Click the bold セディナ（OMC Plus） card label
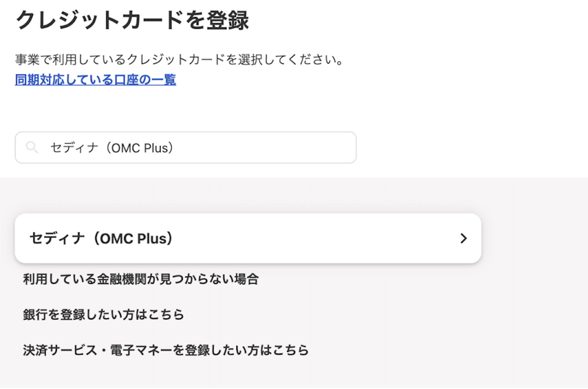Image resolution: width=588 pixels, height=389 pixels. pyautogui.click(x=101, y=238)
